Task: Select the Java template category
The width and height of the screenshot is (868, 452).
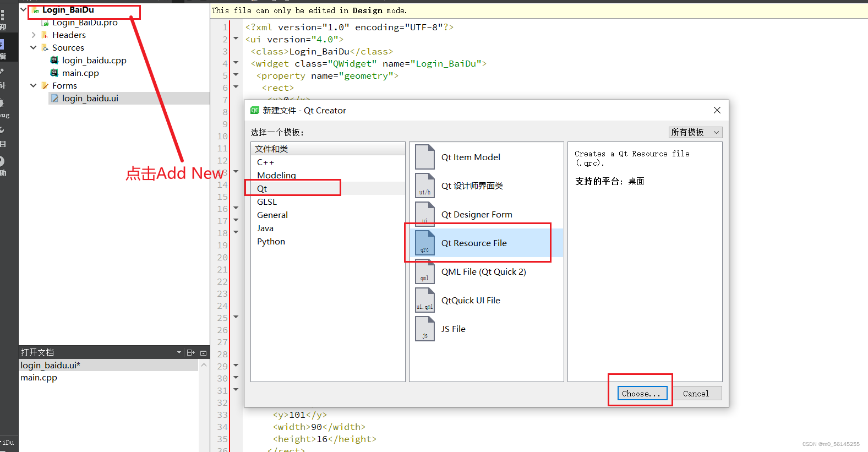Action: [x=327, y=228]
